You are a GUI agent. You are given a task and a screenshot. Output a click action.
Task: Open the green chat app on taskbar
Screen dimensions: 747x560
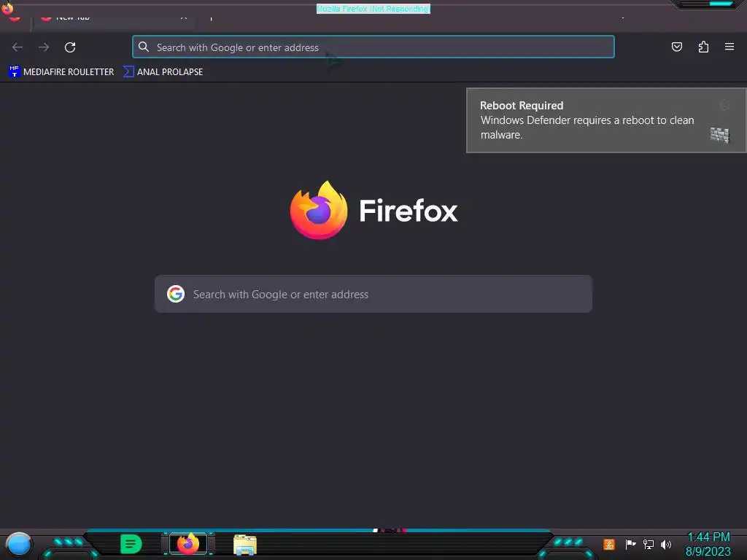pyautogui.click(x=131, y=544)
